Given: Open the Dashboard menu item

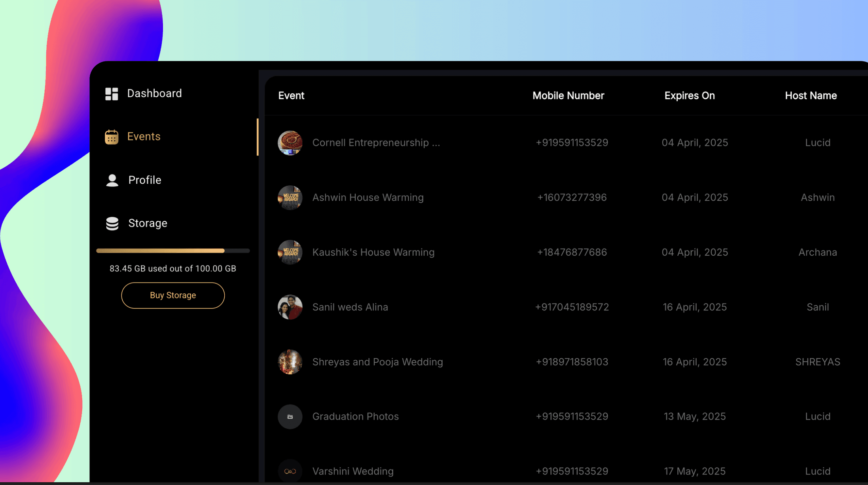Looking at the screenshot, I should [x=154, y=93].
